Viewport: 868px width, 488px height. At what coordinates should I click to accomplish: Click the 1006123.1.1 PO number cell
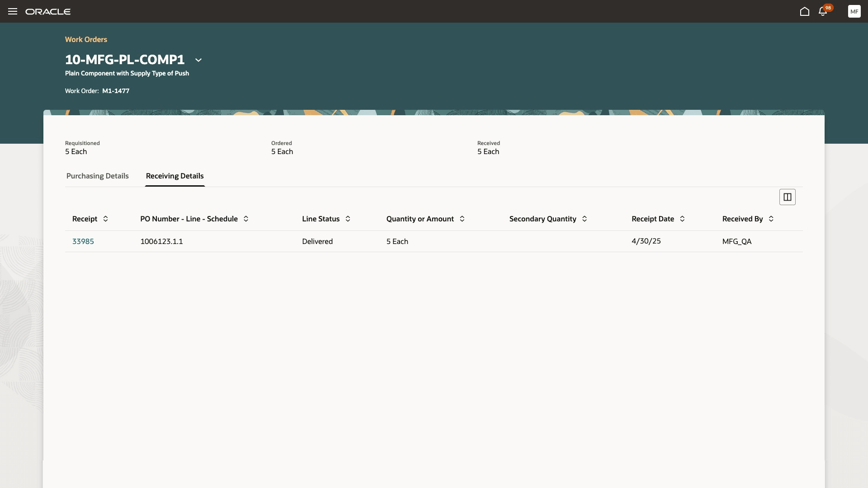point(161,241)
